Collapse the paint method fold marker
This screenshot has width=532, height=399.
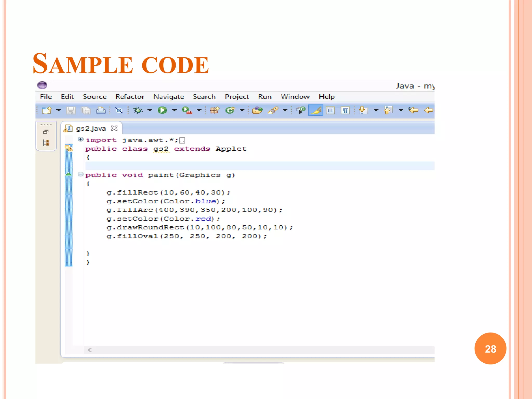coord(81,174)
